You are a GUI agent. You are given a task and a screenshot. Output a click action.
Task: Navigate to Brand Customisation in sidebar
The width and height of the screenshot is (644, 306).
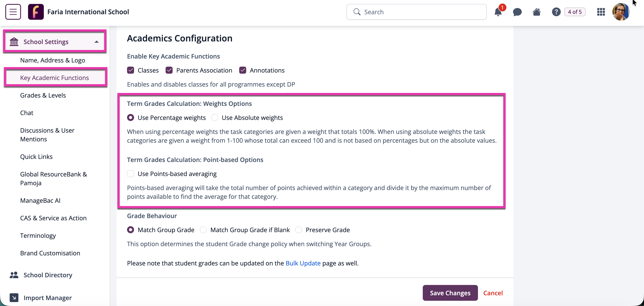(x=50, y=253)
